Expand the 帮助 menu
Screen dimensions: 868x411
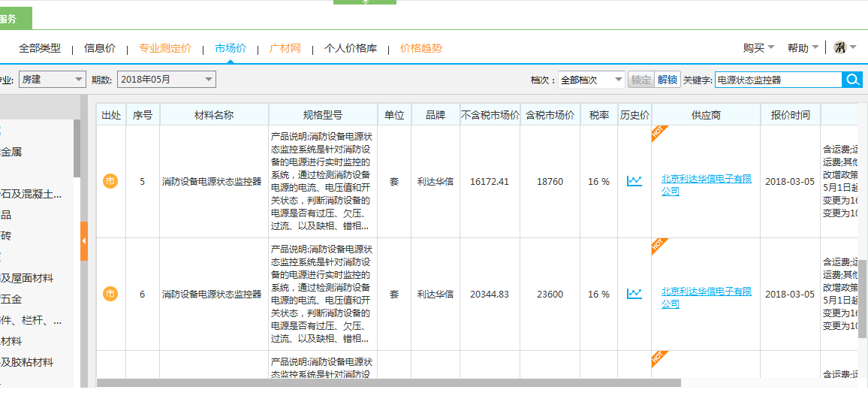click(x=803, y=48)
